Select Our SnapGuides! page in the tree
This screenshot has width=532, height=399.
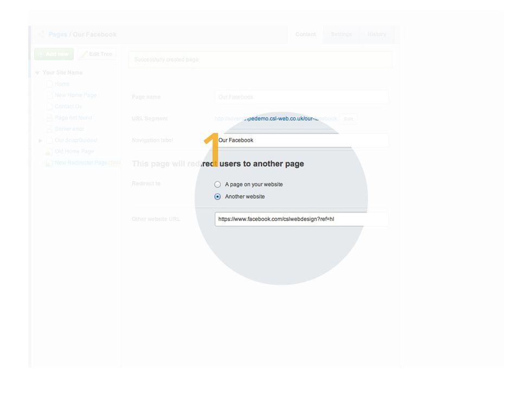click(x=76, y=140)
